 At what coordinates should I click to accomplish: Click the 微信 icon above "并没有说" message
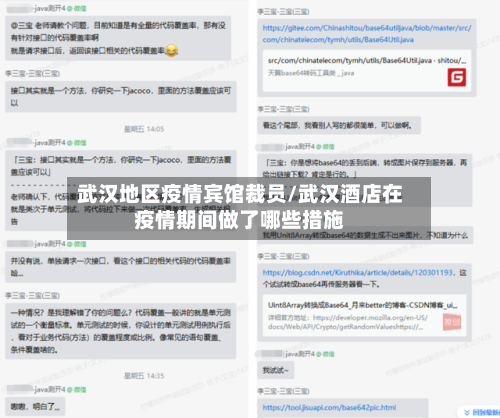[77, 244]
